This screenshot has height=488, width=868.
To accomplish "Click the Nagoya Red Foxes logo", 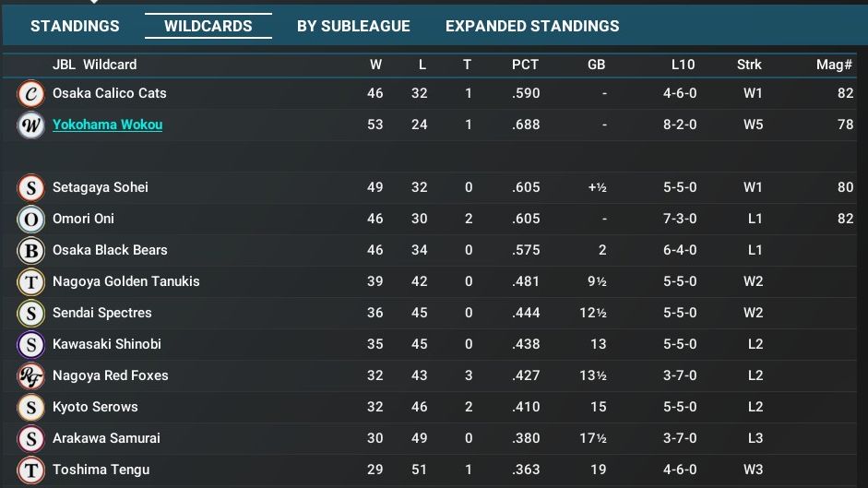I will [31, 376].
